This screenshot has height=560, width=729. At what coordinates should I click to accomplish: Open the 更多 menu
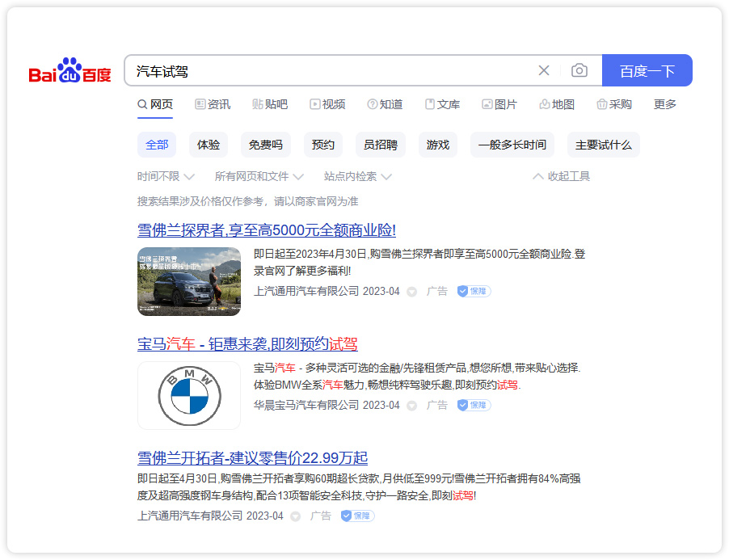[x=664, y=104]
